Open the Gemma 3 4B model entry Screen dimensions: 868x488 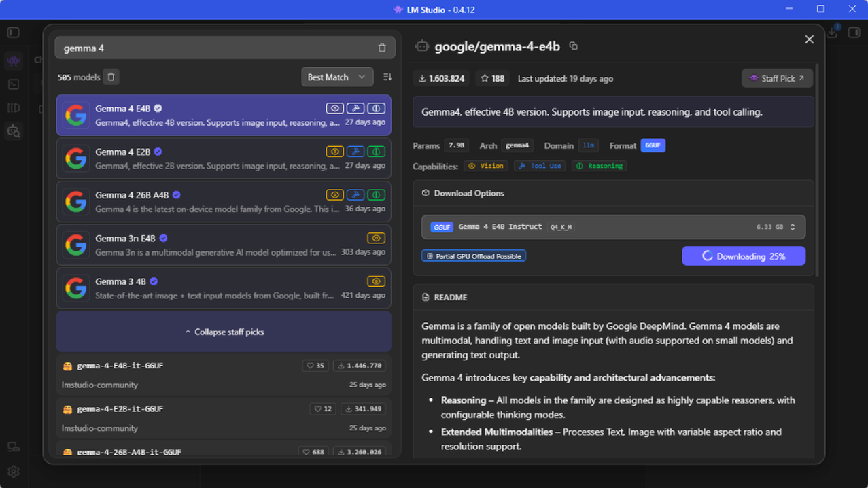224,288
